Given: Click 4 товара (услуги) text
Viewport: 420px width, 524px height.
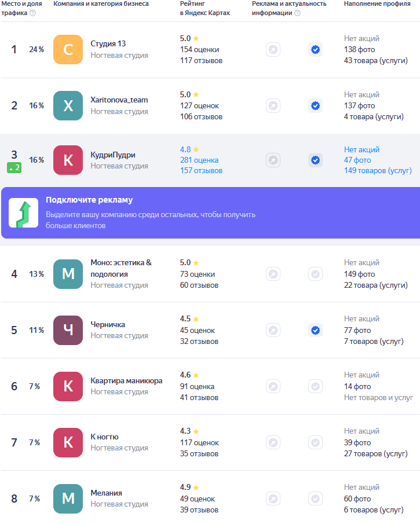Looking at the screenshot, I should pos(374,116).
